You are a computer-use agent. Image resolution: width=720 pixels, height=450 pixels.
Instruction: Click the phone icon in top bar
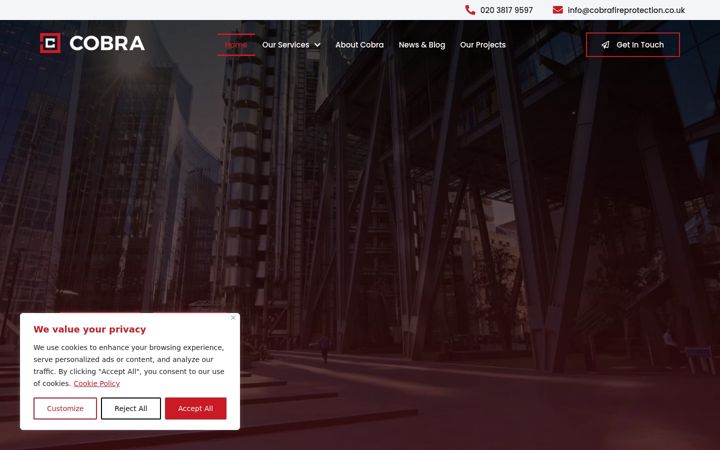coord(470,10)
